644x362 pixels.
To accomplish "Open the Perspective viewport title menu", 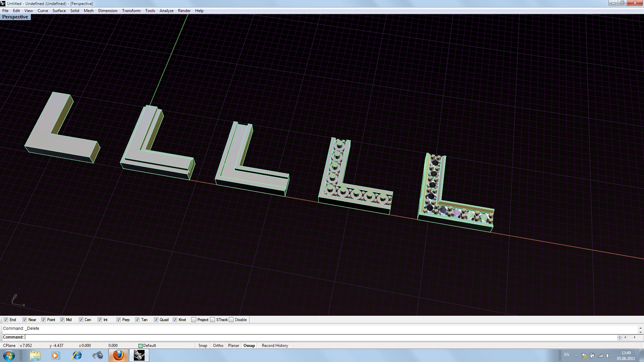I will [15, 17].
